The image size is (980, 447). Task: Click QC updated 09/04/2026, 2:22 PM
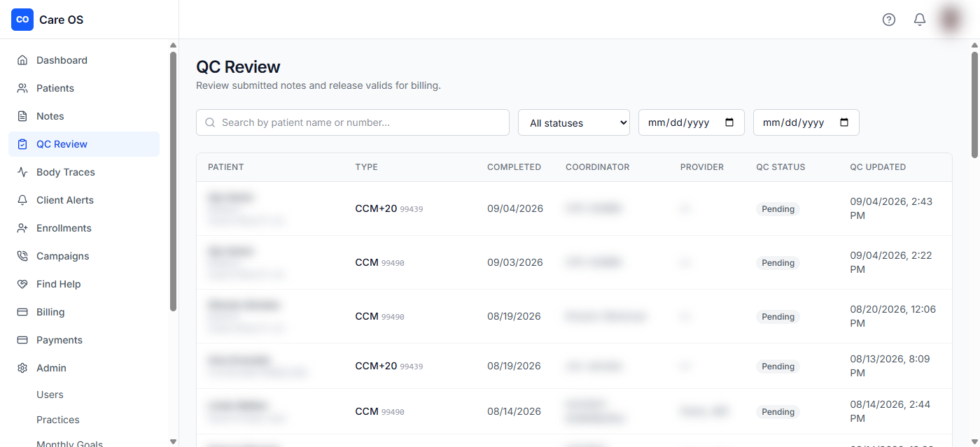pos(891,262)
